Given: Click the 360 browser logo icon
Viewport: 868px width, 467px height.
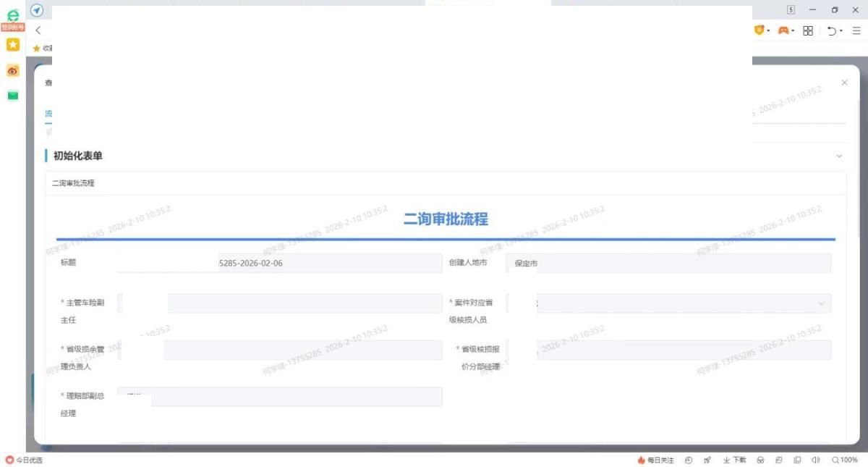Looking at the screenshot, I should (x=12, y=14).
